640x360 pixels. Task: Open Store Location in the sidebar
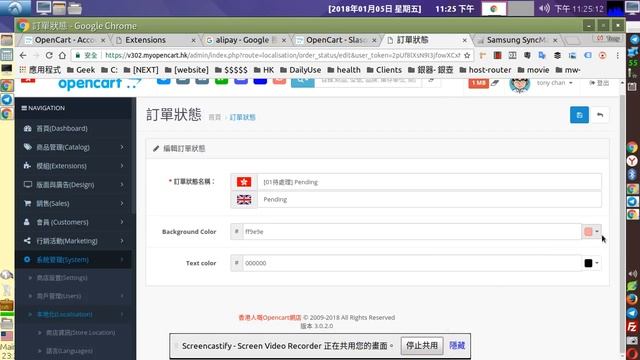click(x=80, y=333)
